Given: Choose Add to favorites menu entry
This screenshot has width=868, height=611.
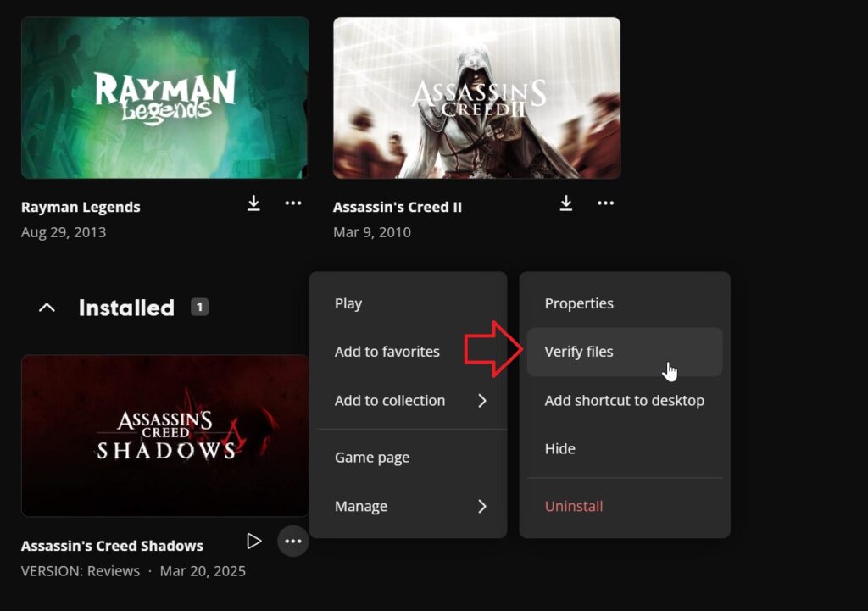Looking at the screenshot, I should point(387,352).
